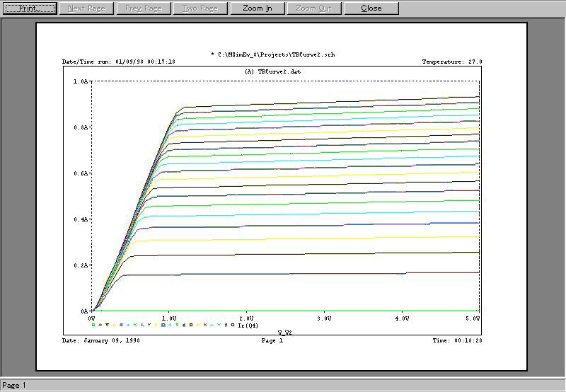Close the print preview window
The height and width of the screenshot is (392, 566).
click(x=371, y=8)
